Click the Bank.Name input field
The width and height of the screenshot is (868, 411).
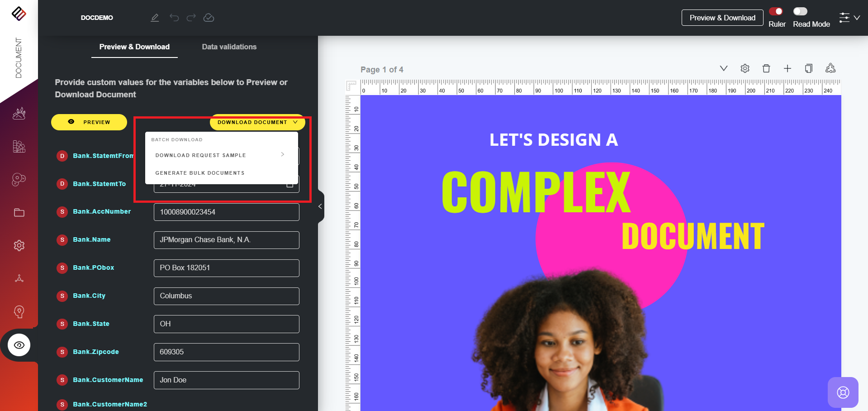[226, 240]
